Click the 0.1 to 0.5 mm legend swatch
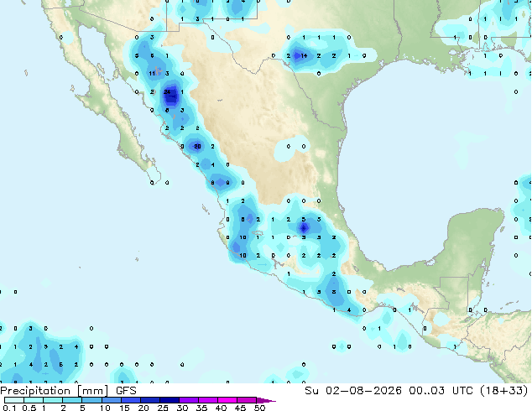 tap(14, 400)
